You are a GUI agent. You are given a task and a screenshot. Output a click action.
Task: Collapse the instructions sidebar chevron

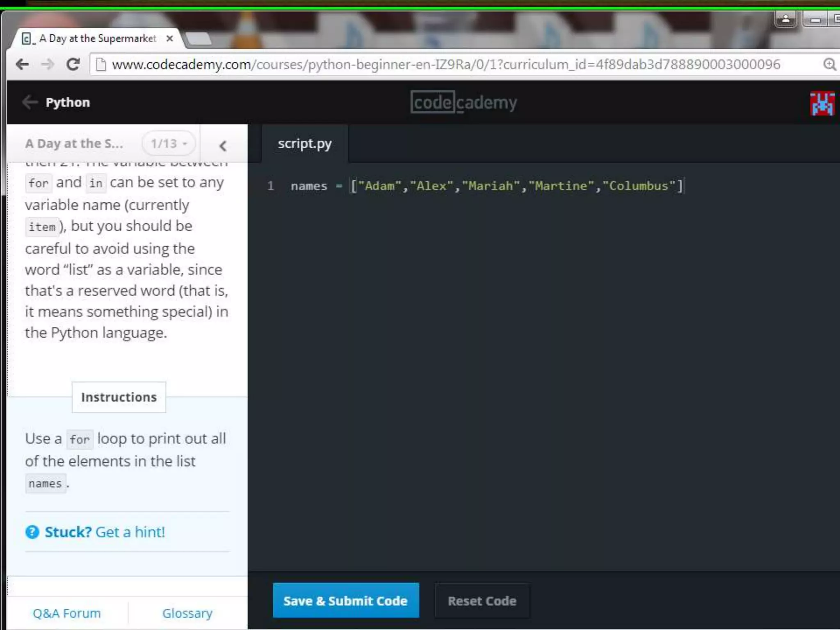[x=223, y=146]
